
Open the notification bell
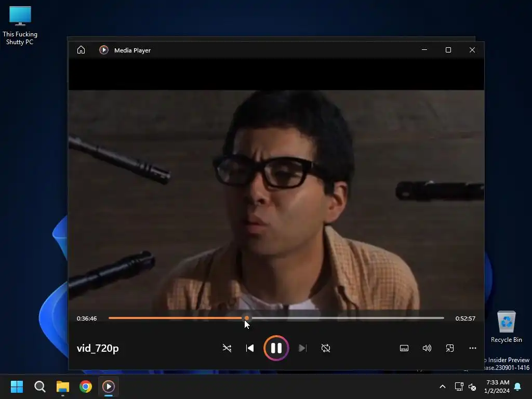(518, 387)
